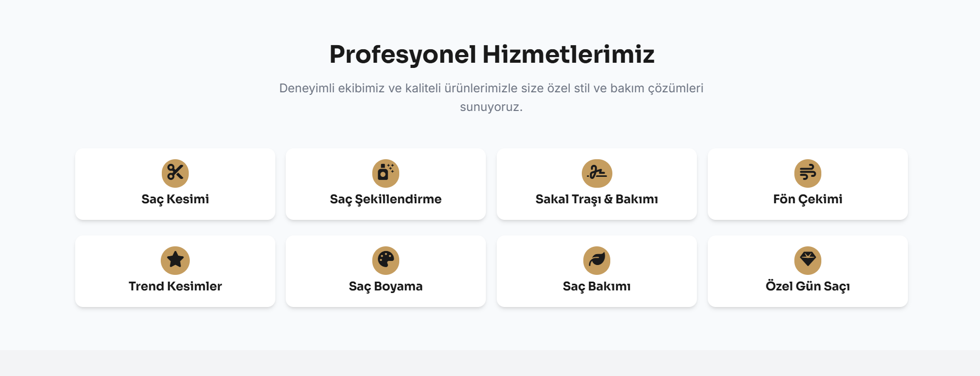Select the Saç Boyama title text

tap(386, 286)
